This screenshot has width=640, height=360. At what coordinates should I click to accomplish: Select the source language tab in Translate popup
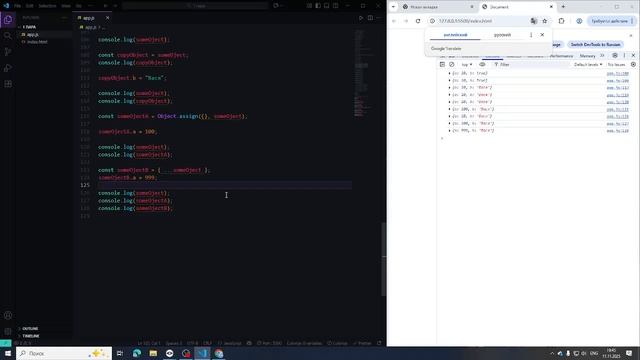pos(456,35)
